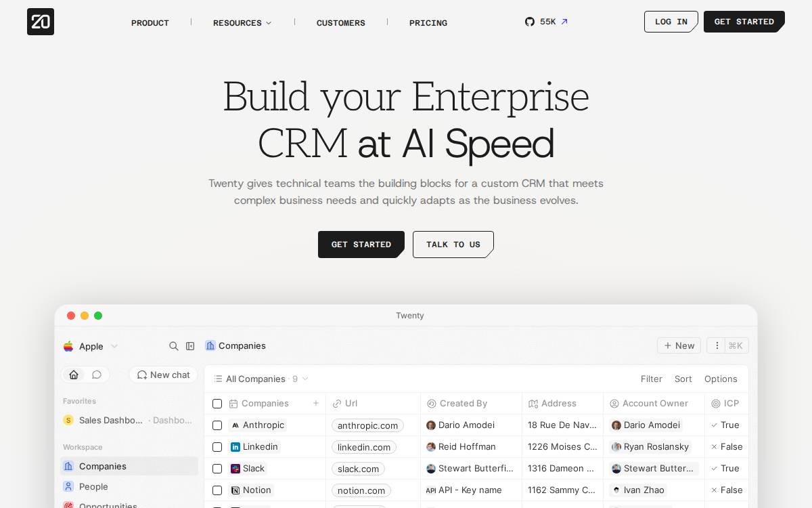Select Companies in the Workspace sidebar
812x508 pixels.
(x=129, y=466)
